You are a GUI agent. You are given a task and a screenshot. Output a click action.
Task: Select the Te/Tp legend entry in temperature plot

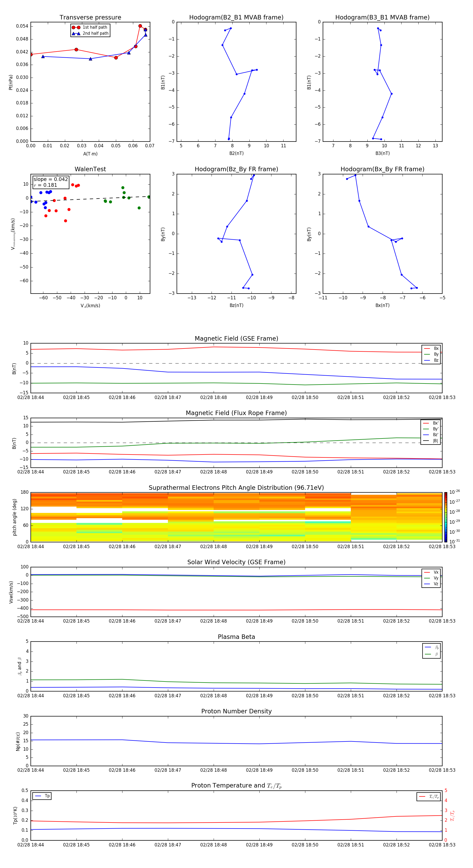(x=429, y=796)
